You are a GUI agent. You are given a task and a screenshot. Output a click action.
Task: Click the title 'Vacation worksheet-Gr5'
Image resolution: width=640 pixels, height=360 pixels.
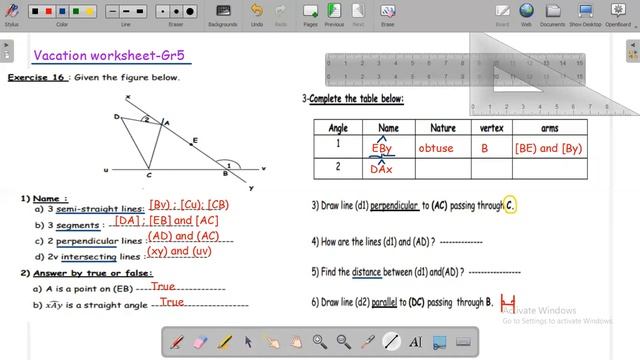(x=109, y=55)
